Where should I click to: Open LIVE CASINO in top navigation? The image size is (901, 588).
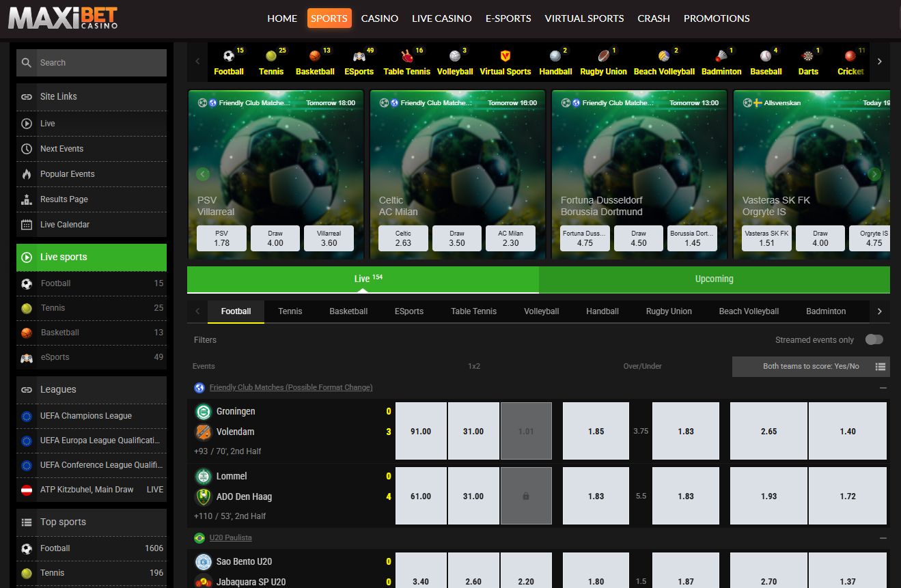pyautogui.click(x=442, y=18)
